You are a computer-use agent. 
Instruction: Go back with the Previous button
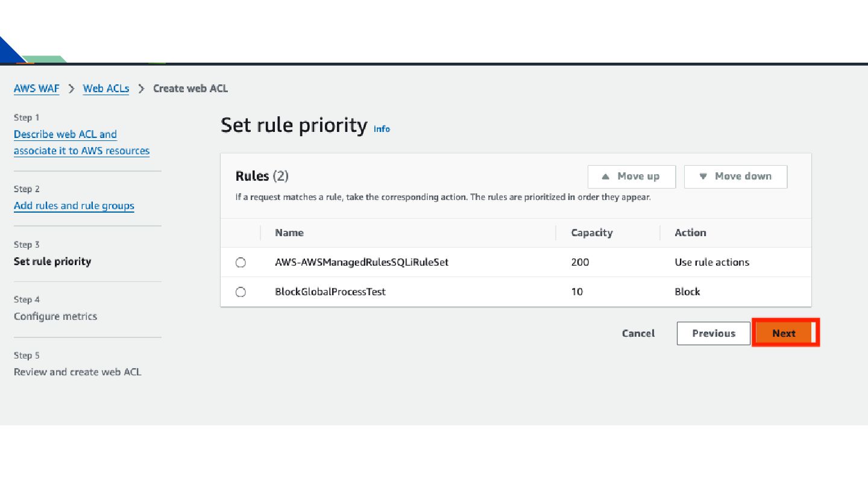click(x=714, y=333)
